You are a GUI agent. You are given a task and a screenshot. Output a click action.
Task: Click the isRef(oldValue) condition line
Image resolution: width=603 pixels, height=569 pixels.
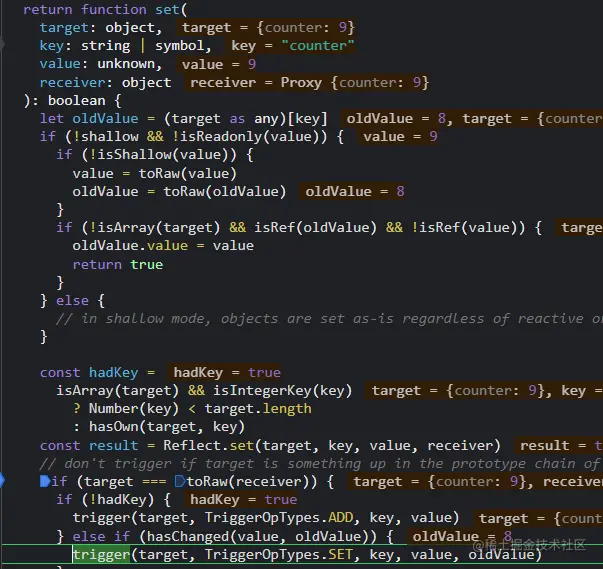[x=299, y=227]
